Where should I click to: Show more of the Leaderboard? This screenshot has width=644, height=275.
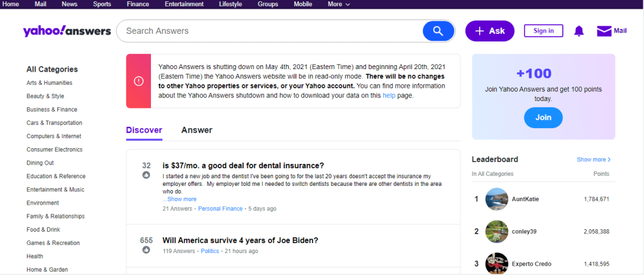click(594, 159)
